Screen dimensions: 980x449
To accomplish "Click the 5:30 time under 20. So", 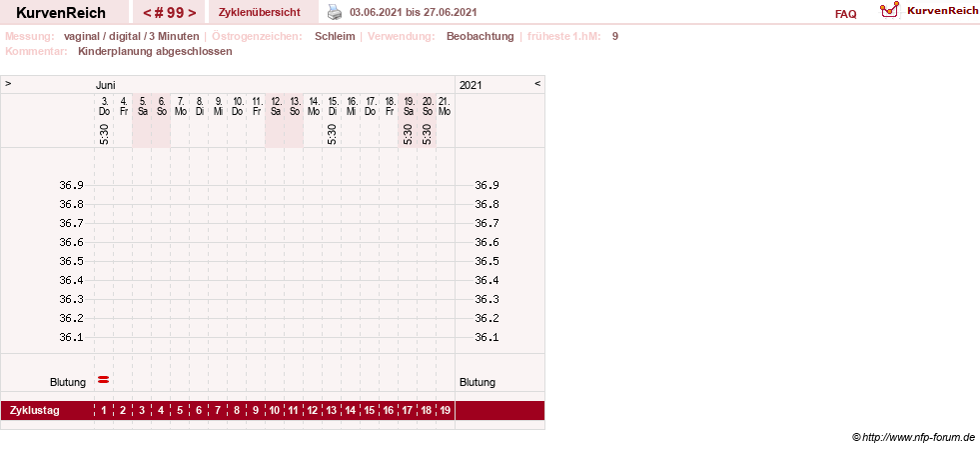I will pos(427,134).
